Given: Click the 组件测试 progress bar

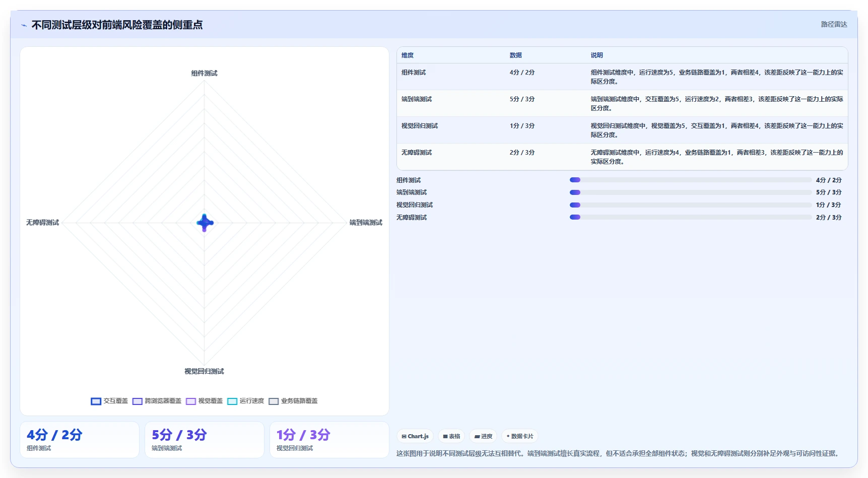Looking at the screenshot, I should click(x=690, y=180).
